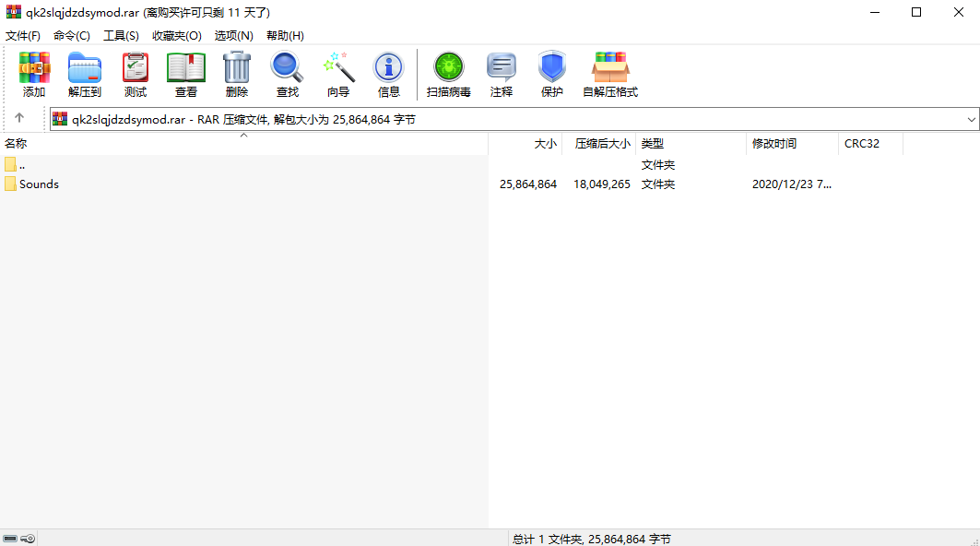Close the WinRAR window

click(x=958, y=12)
